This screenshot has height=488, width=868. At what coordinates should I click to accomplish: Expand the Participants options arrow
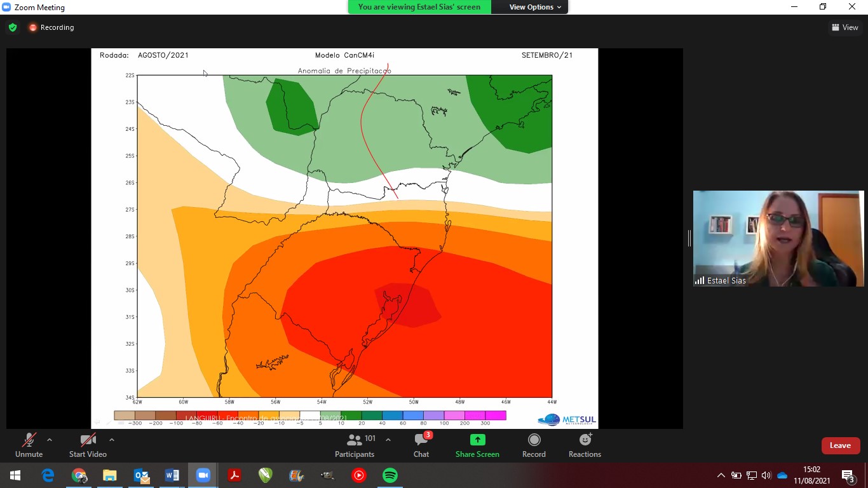(x=388, y=440)
